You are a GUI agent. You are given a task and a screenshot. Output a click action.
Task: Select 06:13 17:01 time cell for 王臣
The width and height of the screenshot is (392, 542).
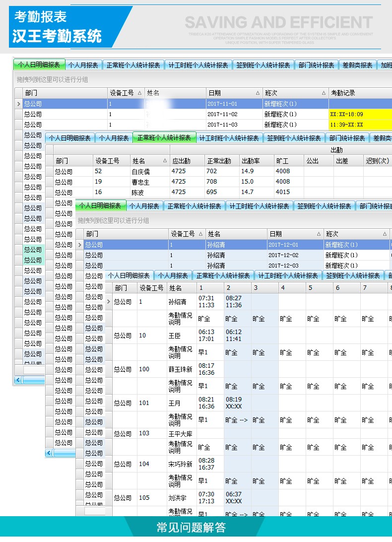210,336
